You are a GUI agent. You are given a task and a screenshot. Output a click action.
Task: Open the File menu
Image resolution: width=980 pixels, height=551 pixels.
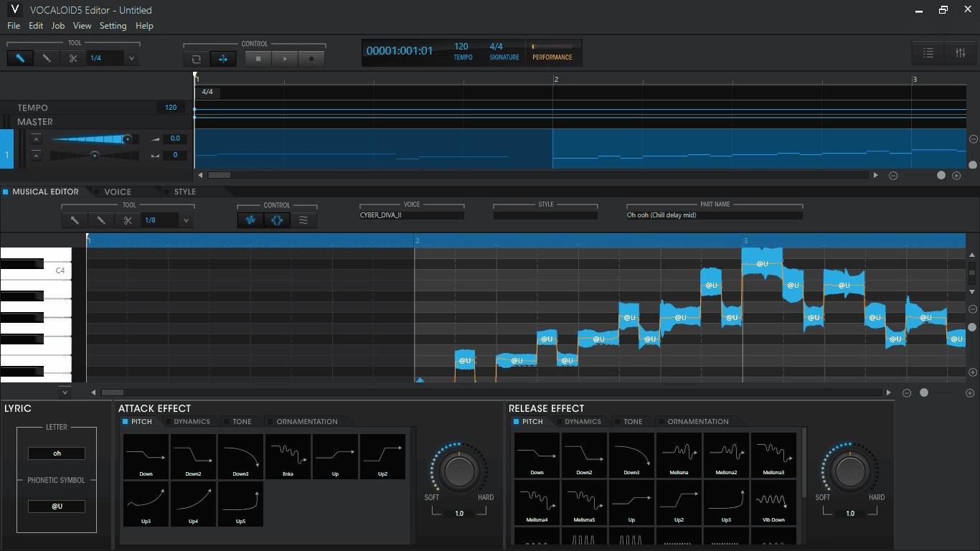click(x=14, y=26)
